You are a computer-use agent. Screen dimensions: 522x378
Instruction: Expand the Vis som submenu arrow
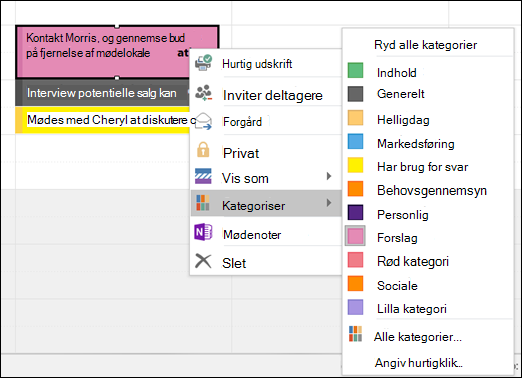click(329, 176)
